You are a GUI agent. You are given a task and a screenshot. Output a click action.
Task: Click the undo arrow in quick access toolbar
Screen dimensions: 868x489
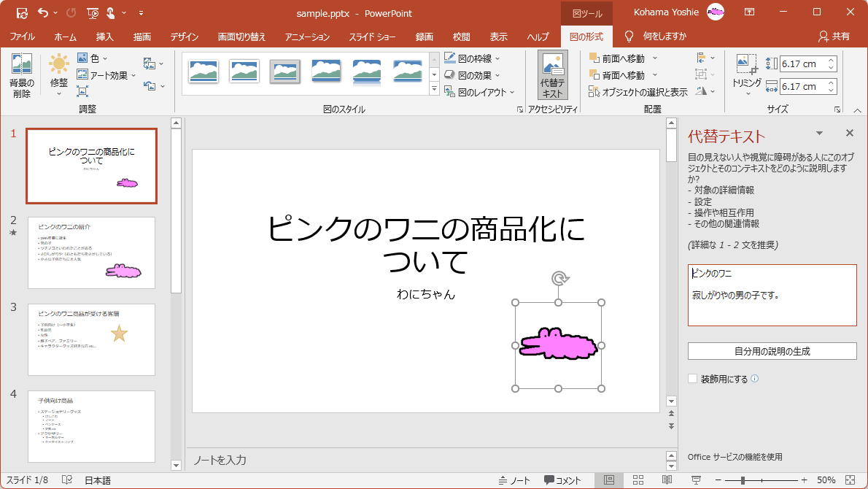pos(43,12)
